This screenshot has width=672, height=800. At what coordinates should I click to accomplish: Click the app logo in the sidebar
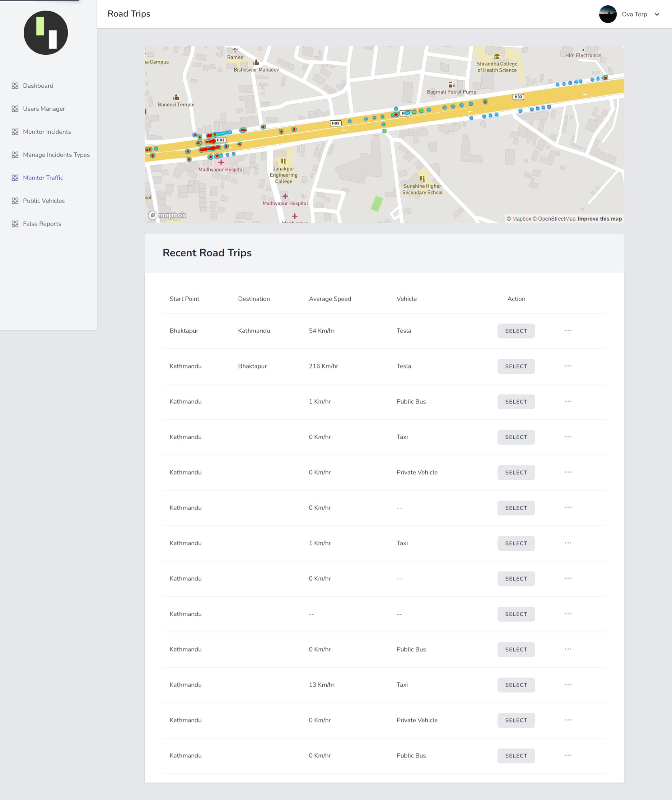pos(46,33)
